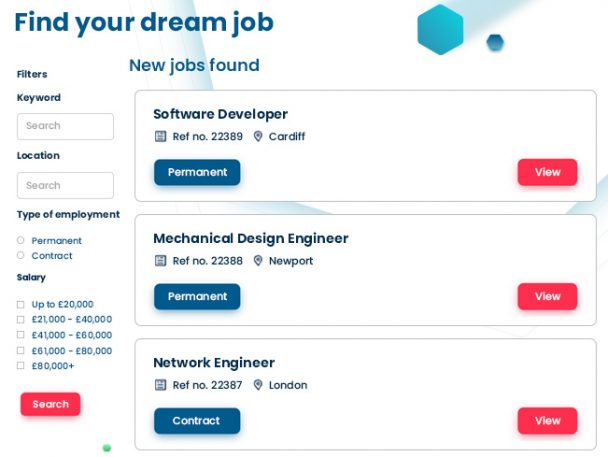This screenshot has height=457, width=608.
Task: Check the £80,000+ salary option
Action: (21, 366)
